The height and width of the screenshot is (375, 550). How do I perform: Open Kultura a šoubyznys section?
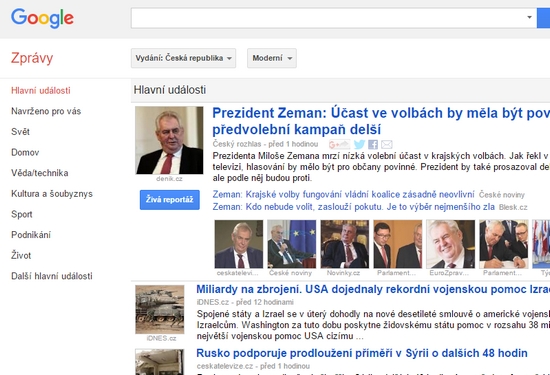[52, 194]
